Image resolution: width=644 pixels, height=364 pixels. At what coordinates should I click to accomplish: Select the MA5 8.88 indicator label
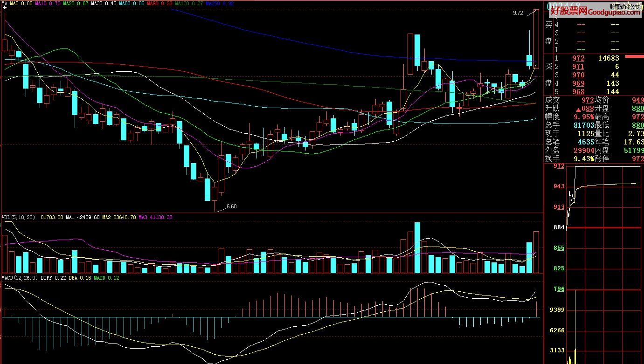[21, 3]
